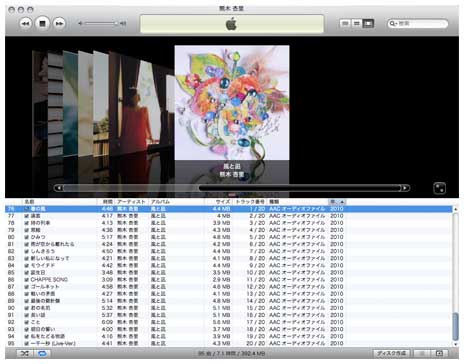The image size is (464, 364).
Task: Click the burn disc button
Action: tap(392, 353)
